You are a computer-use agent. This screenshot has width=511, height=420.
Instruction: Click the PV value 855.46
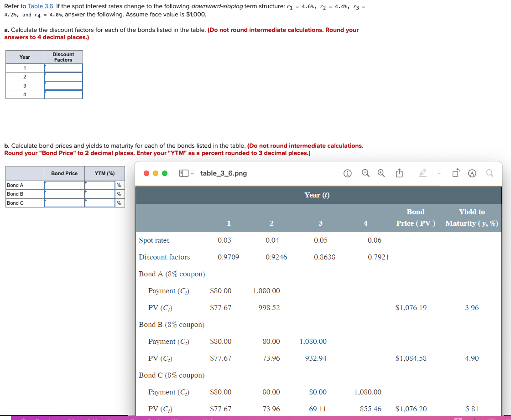pos(370,409)
